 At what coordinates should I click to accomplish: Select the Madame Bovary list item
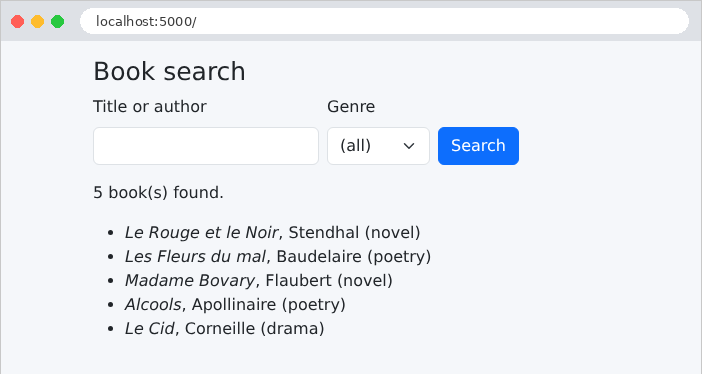point(259,280)
